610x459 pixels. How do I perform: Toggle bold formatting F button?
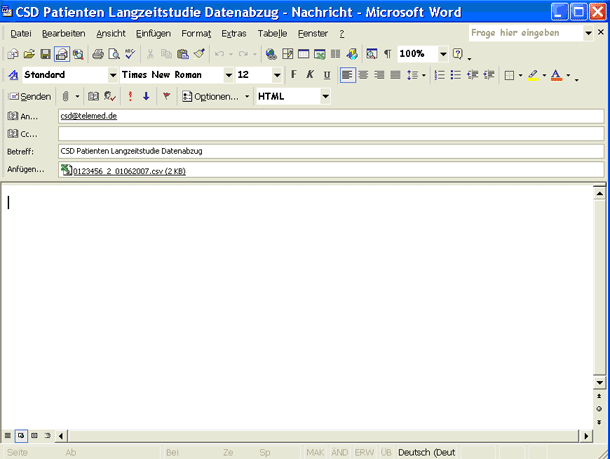coord(294,75)
